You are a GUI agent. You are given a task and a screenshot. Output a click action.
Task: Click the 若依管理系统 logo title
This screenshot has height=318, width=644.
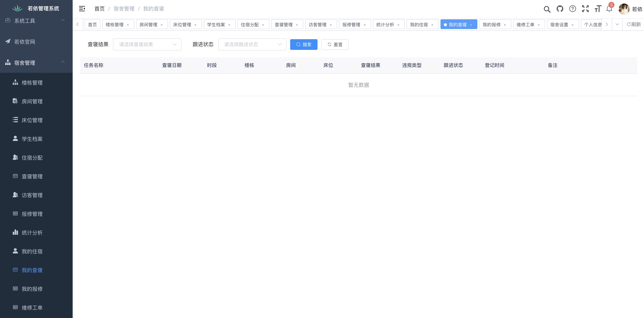point(43,8)
